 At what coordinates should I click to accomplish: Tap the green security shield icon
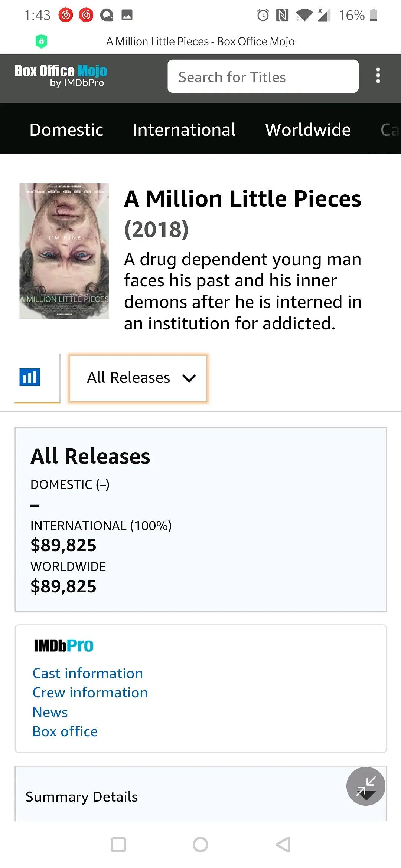pyautogui.click(x=41, y=41)
